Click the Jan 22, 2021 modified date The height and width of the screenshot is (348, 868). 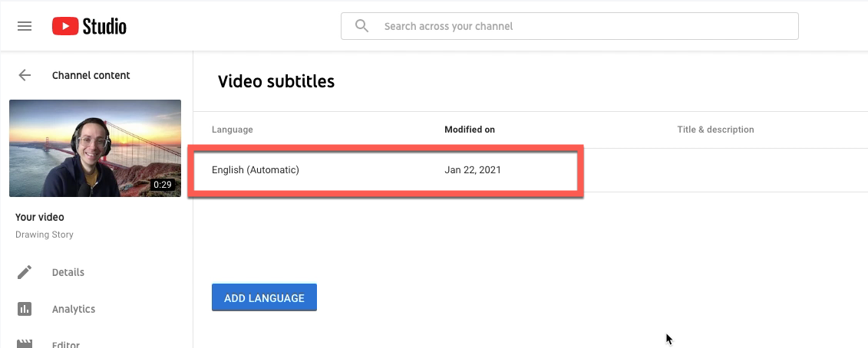(472, 170)
